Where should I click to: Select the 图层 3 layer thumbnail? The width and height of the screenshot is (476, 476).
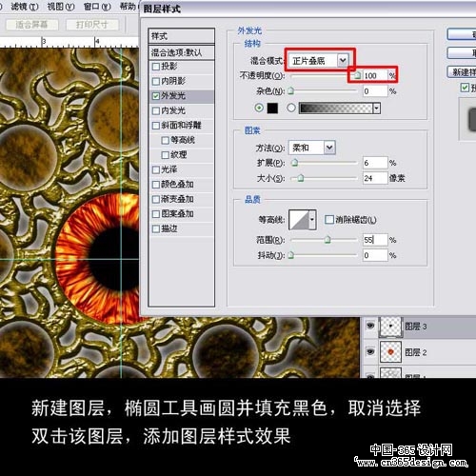coord(390,327)
